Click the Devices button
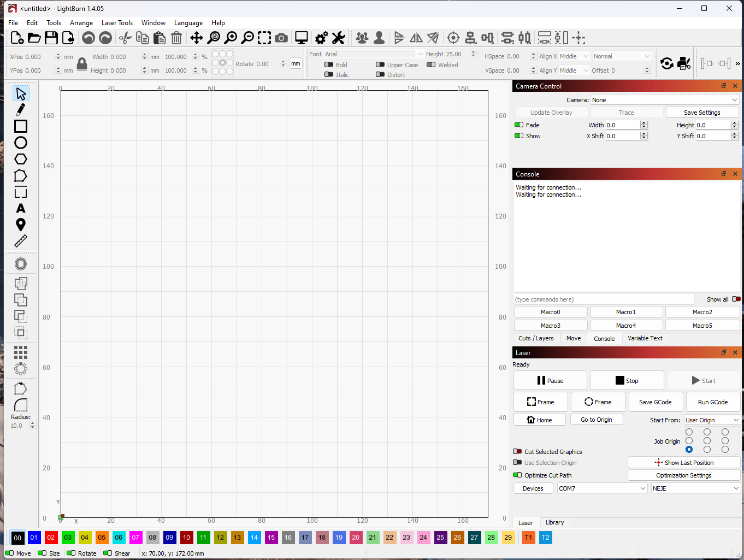The image size is (744, 560). (x=533, y=488)
